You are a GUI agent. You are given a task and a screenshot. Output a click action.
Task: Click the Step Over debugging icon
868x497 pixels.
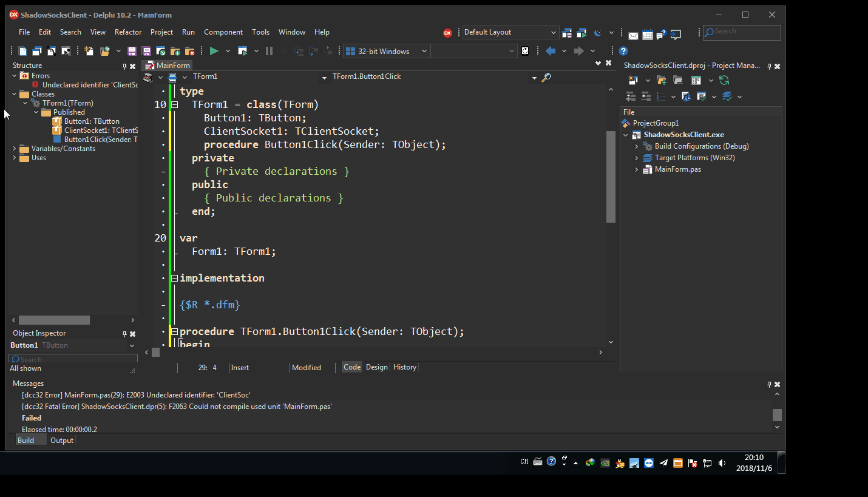[313, 51]
